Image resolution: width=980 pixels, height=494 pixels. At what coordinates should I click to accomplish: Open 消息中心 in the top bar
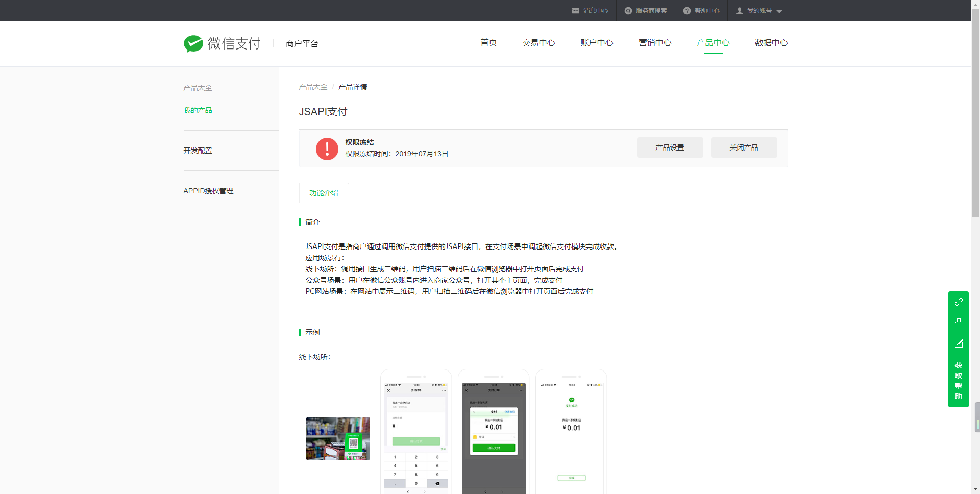596,11
